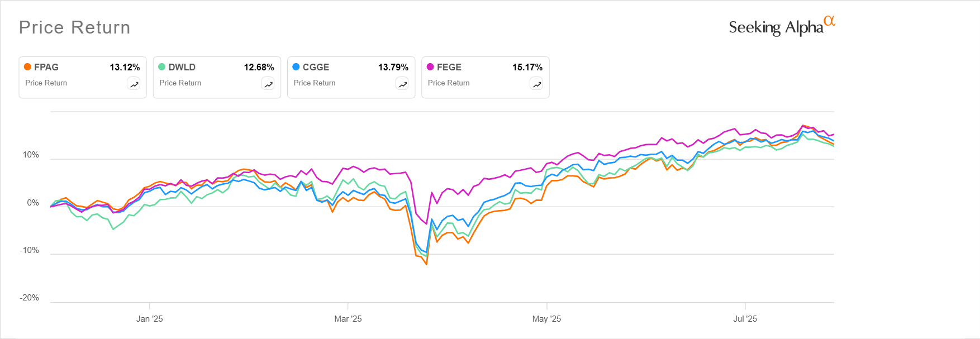Viewport: 980px width, 339px height.
Task: Click the trend chart icon in FPAG card
Action: [134, 84]
